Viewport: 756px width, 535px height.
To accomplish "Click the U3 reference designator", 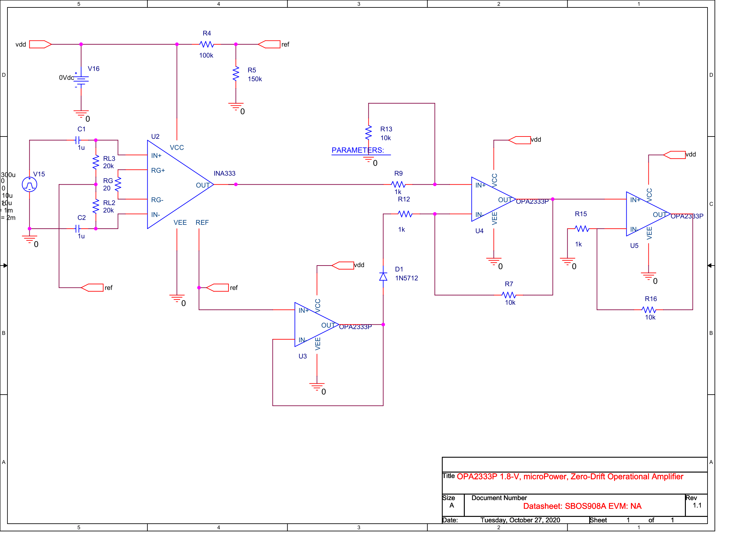I will pyautogui.click(x=303, y=356).
